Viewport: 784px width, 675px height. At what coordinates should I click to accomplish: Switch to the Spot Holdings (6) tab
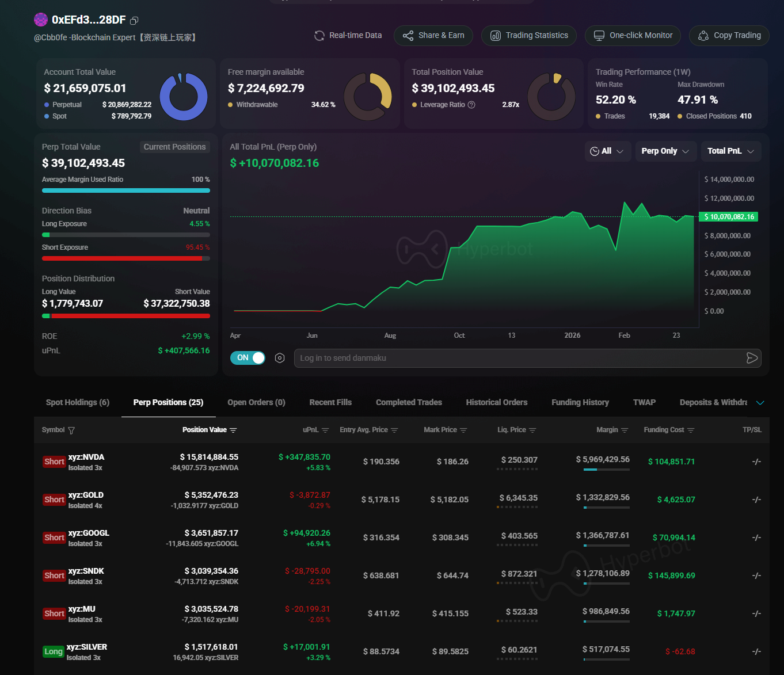point(78,402)
